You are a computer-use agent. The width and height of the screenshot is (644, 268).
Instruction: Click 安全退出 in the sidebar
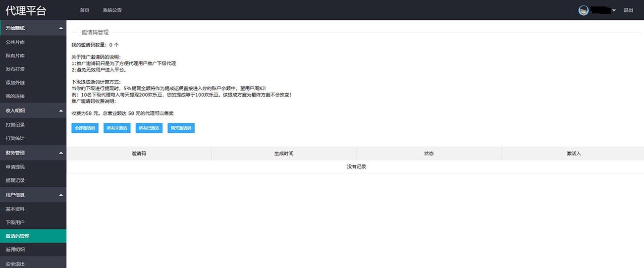point(33,263)
